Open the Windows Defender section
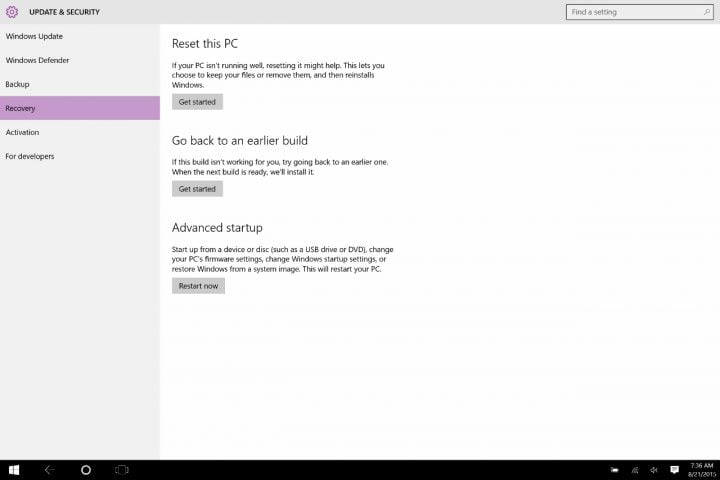The image size is (720, 480). coord(80,60)
